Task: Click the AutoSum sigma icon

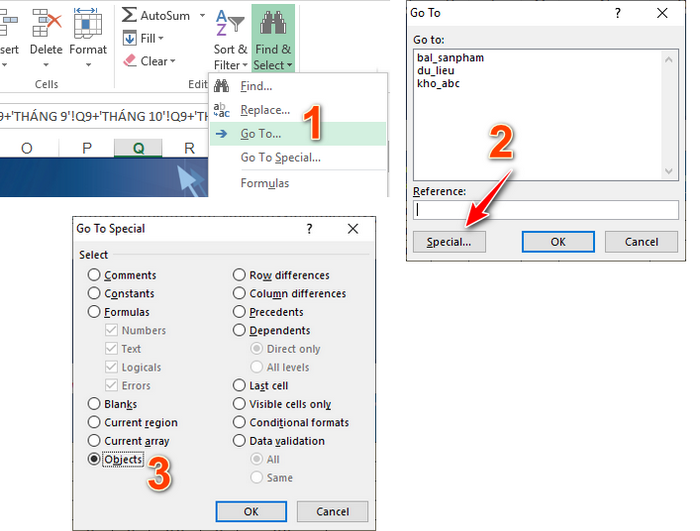Action: click(x=129, y=15)
